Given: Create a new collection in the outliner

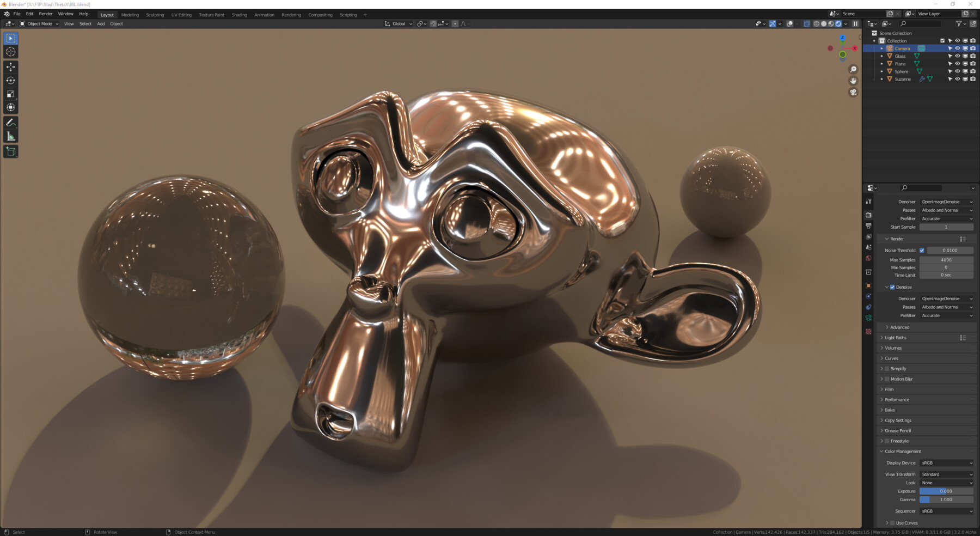Looking at the screenshot, I should 973,23.
